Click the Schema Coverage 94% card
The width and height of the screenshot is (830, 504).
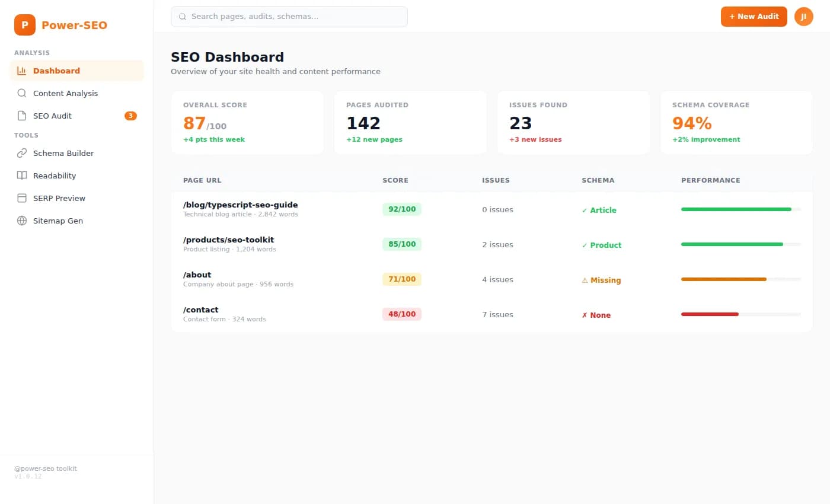pyautogui.click(x=736, y=123)
